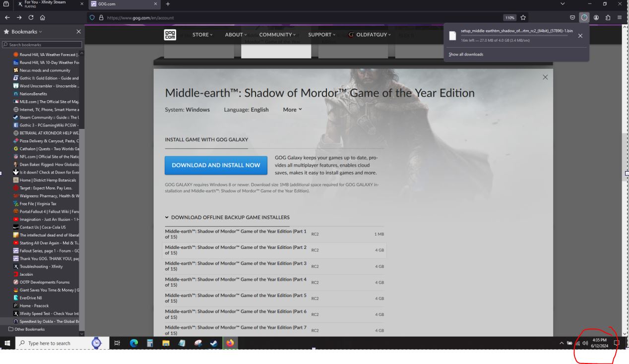Open the Firefox View icon at top-left
The width and height of the screenshot is (629, 364).
point(6,4)
